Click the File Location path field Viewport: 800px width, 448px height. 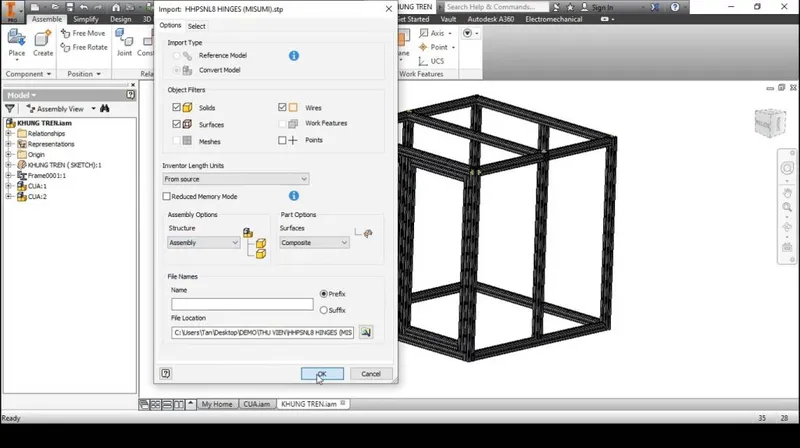click(x=263, y=333)
